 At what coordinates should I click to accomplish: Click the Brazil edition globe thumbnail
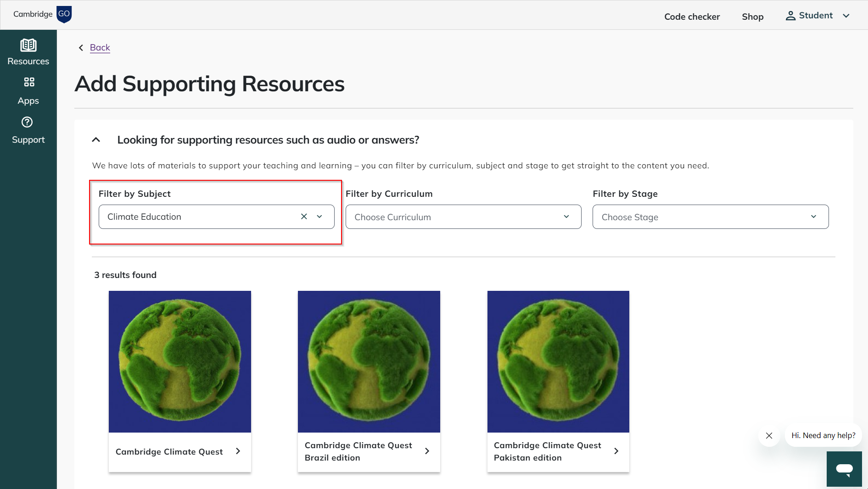pos(369,361)
